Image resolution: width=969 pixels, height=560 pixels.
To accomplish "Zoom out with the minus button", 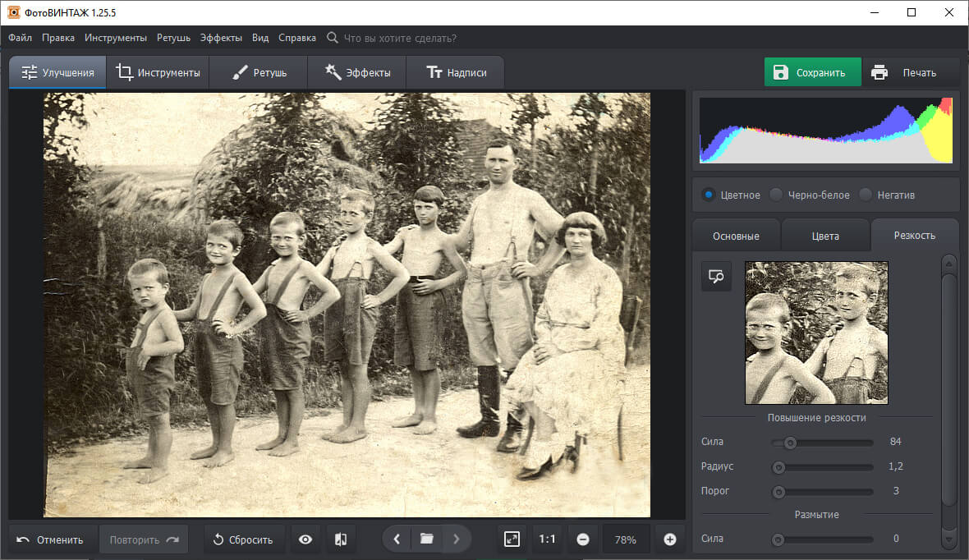I will (x=583, y=539).
